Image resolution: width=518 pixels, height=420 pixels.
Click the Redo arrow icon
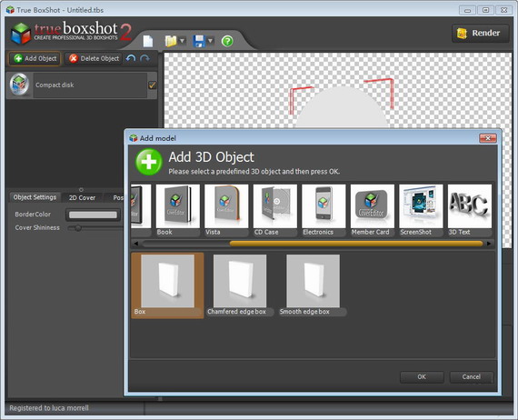145,58
